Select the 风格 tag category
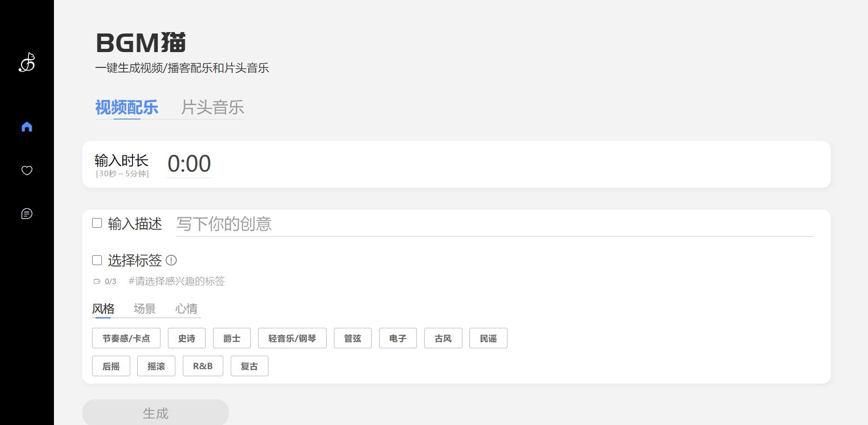This screenshot has width=868, height=425. 103,308
